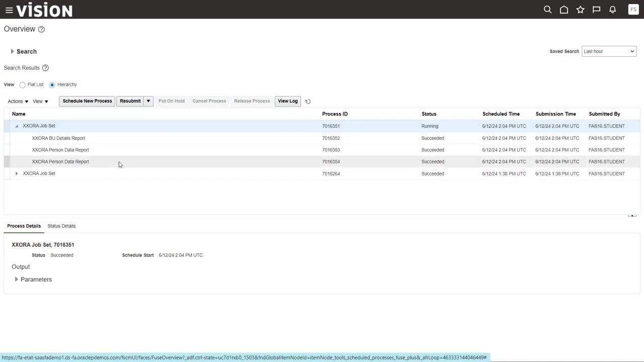Expand the Search section

pyautogui.click(x=13, y=51)
